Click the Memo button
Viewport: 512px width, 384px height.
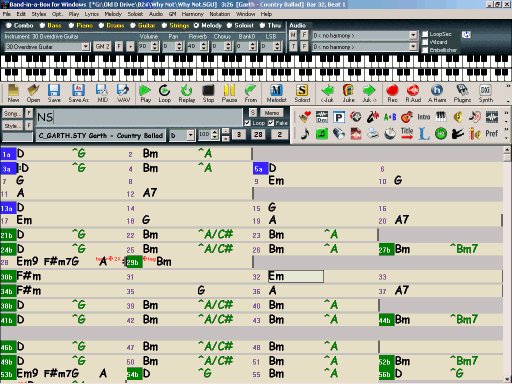(272, 113)
